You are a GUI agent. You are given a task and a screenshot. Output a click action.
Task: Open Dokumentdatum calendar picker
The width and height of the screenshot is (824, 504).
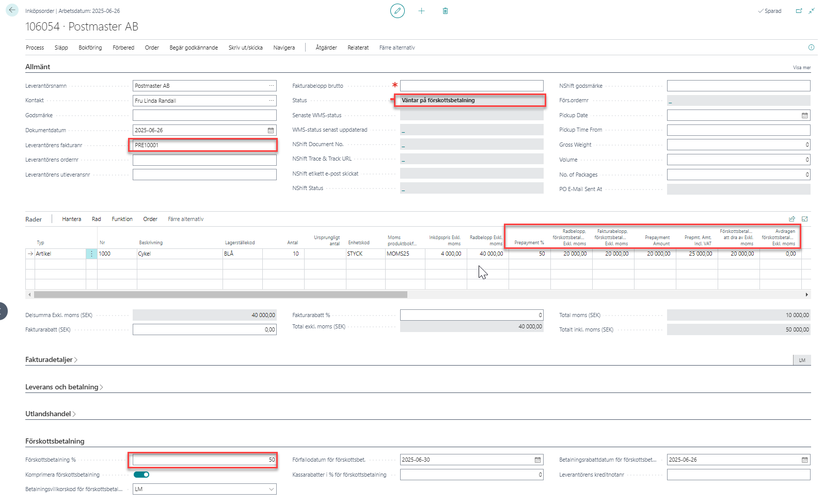tap(271, 131)
